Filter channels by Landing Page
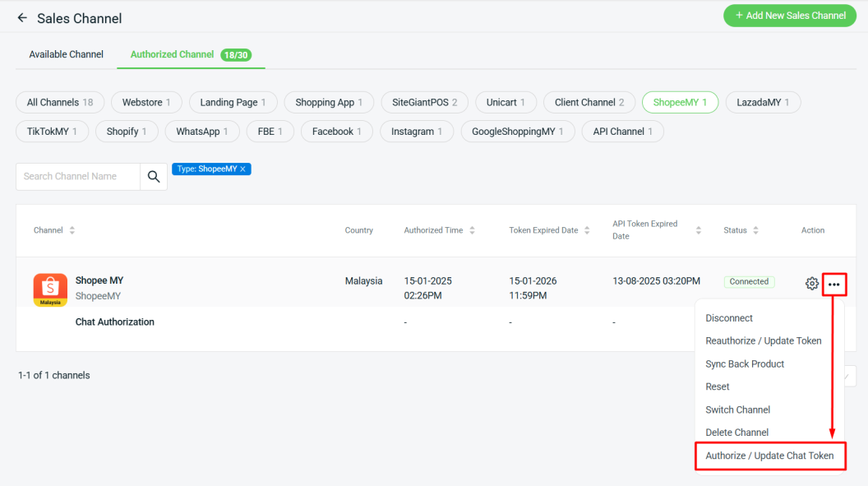The height and width of the screenshot is (486, 868). coord(233,103)
